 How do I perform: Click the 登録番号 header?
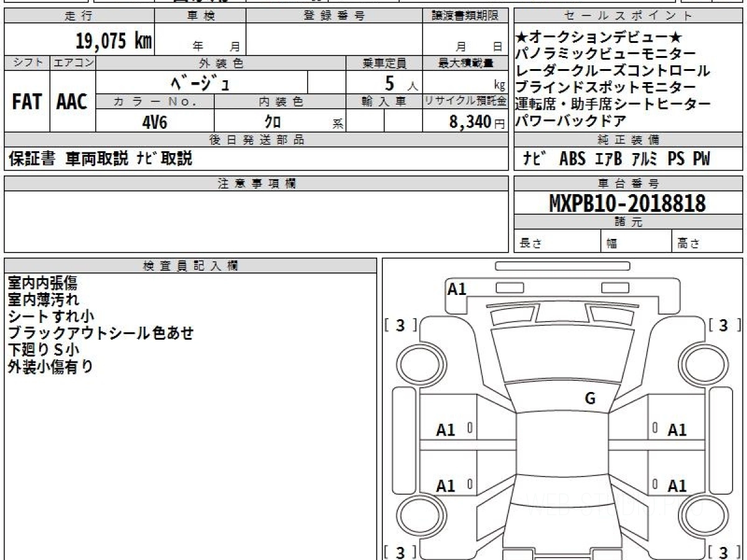click(x=334, y=16)
